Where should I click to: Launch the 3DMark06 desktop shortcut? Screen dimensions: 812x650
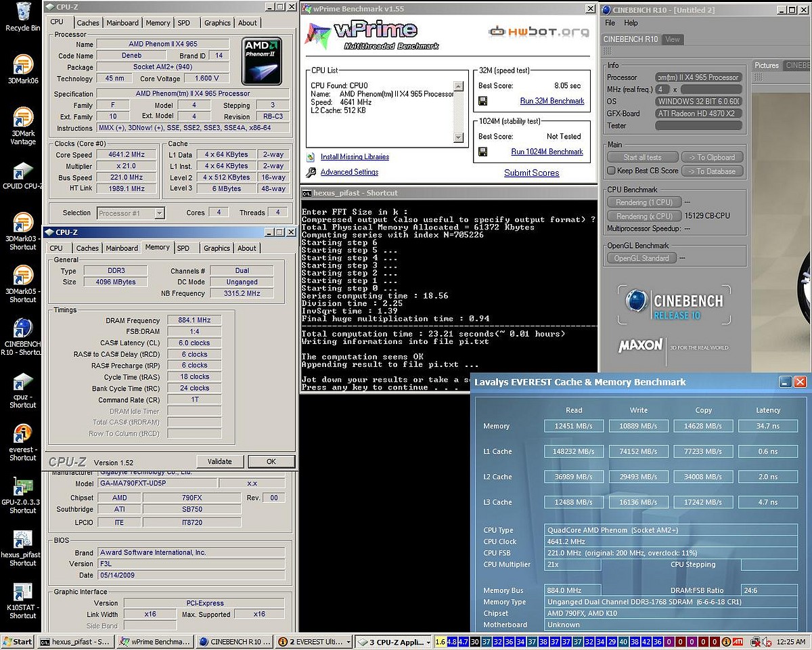pyautogui.click(x=22, y=70)
